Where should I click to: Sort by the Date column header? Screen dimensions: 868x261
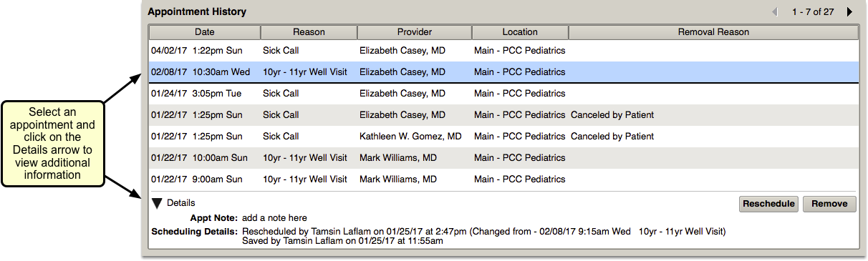point(205,32)
